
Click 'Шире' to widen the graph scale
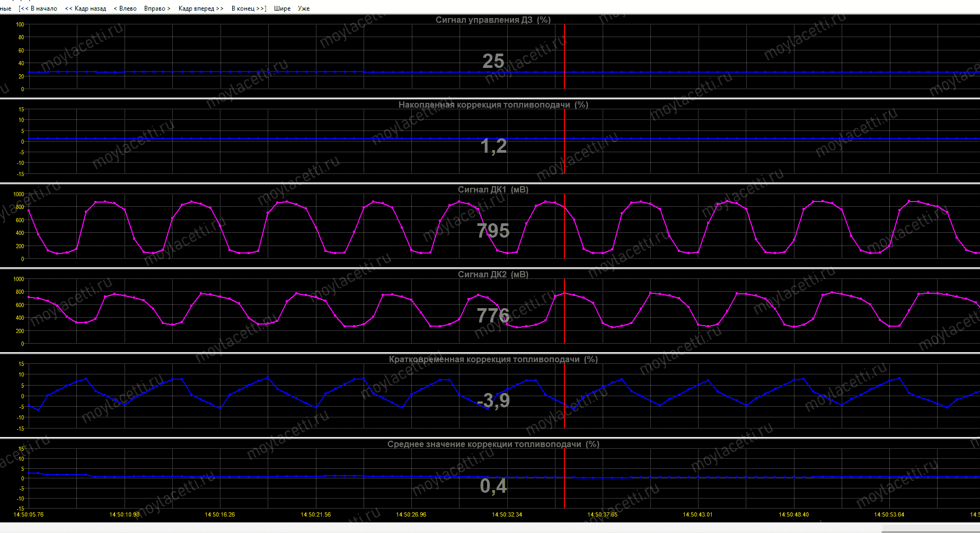(282, 8)
